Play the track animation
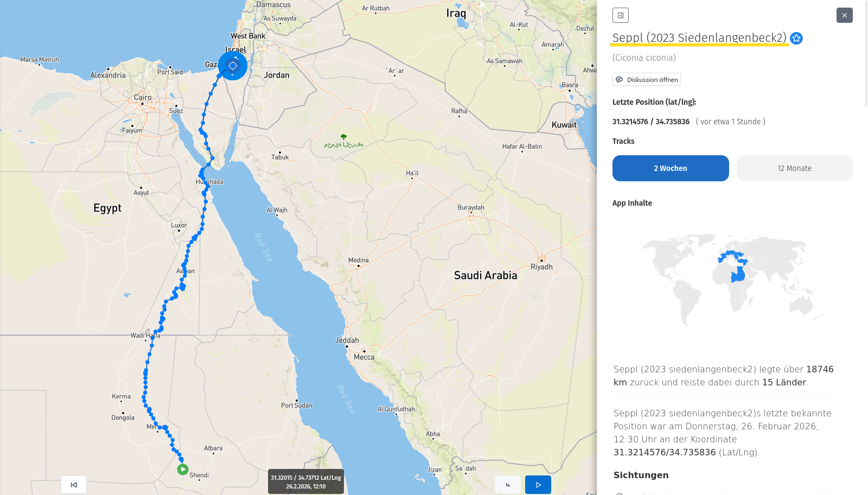Viewport: 868px width, 495px height. tap(538, 485)
